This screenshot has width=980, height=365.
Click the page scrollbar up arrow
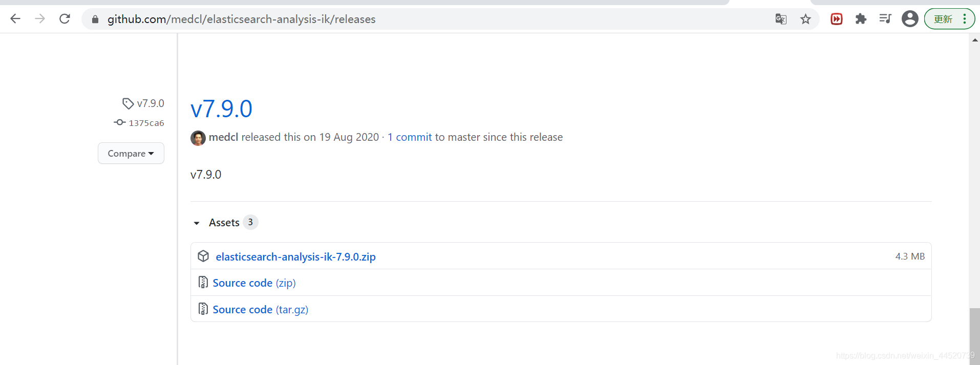[x=975, y=40]
